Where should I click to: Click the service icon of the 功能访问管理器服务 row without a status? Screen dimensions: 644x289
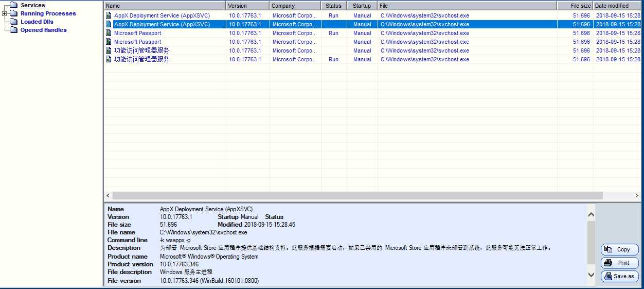coord(109,50)
